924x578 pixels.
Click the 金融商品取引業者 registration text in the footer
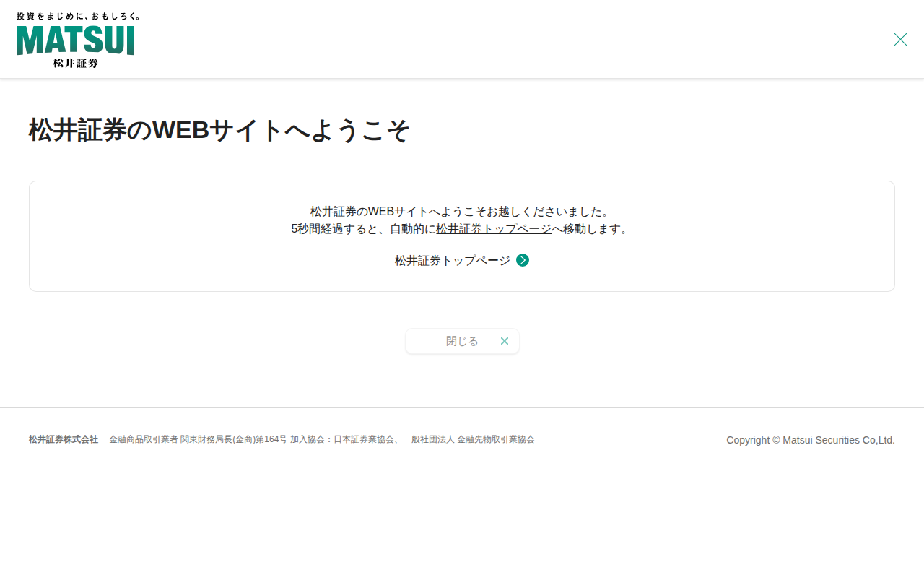322,439
